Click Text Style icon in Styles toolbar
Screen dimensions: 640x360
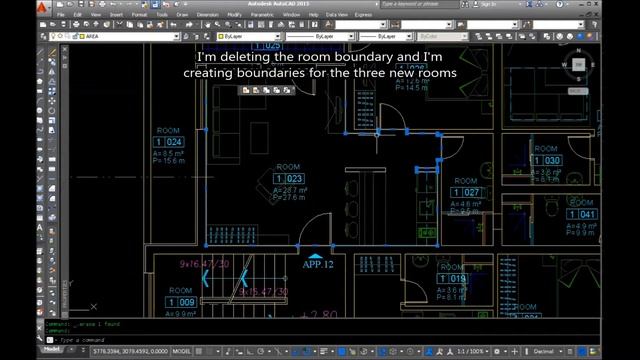(x=329, y=24)
